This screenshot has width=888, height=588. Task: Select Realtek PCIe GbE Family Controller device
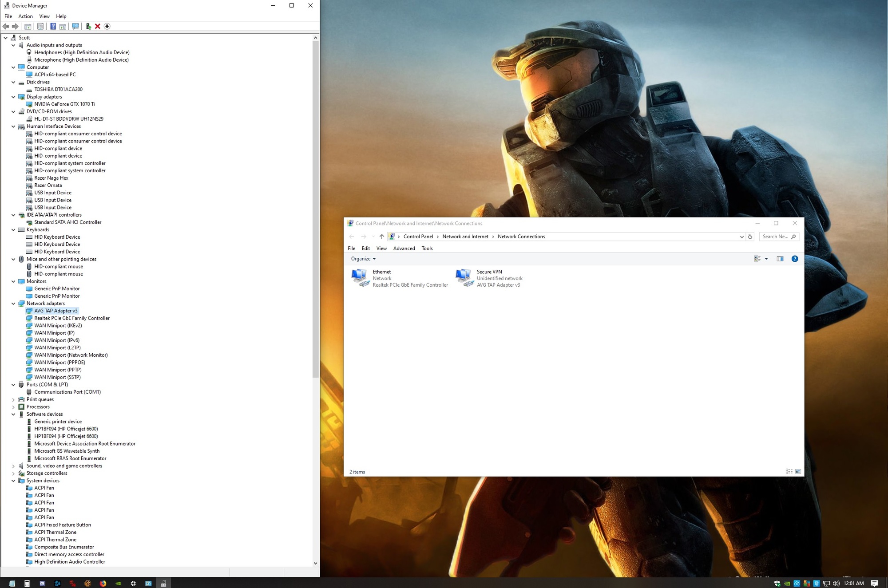pyautogui.click(x=72, y=318)
